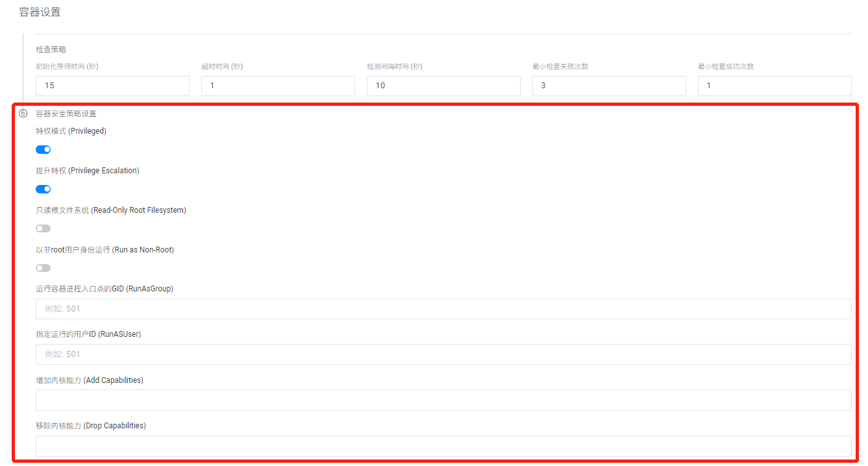Turn off the Privilege Escalation switch
Screen dimensions: 868x466
coord(43,190)
